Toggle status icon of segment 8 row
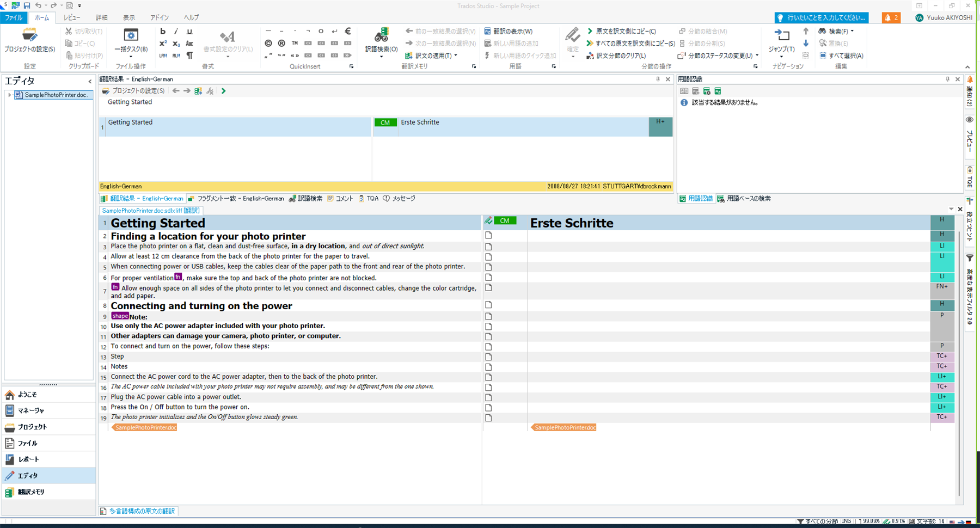The height and width of the screenshot is (528, 980). click(x=488, y=305)
